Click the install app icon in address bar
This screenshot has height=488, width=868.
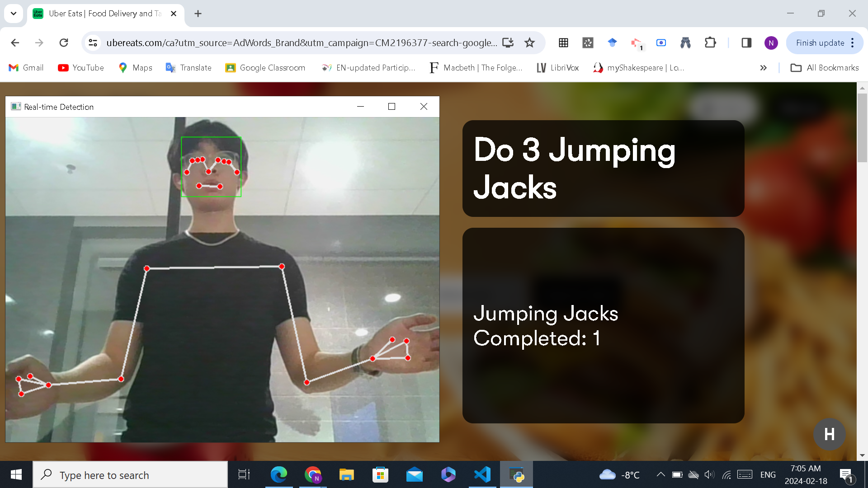508,42
